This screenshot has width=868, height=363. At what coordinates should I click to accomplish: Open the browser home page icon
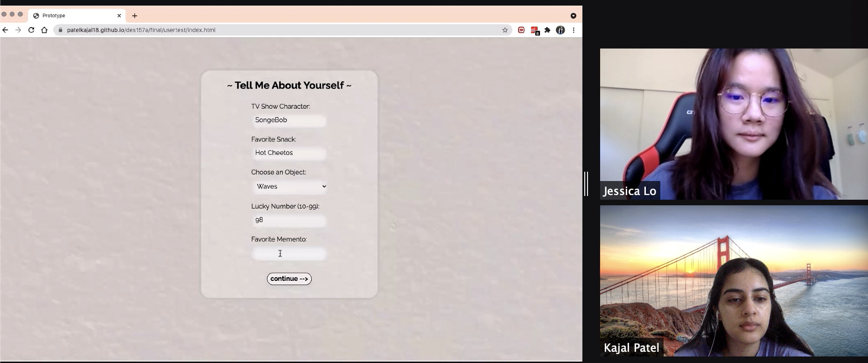pyautogui.click(x=44, y=30)
